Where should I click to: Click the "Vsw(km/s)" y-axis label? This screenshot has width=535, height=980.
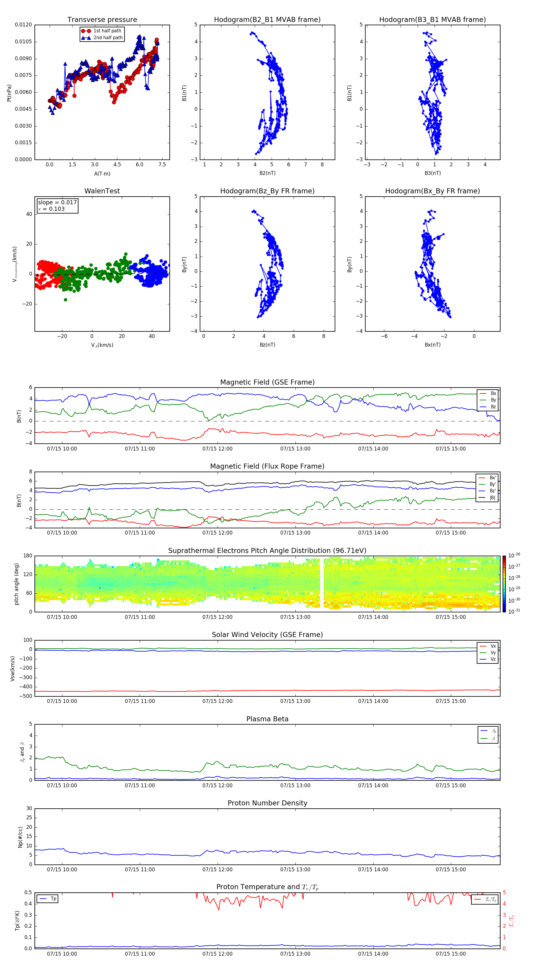click(x=12, y=668)
